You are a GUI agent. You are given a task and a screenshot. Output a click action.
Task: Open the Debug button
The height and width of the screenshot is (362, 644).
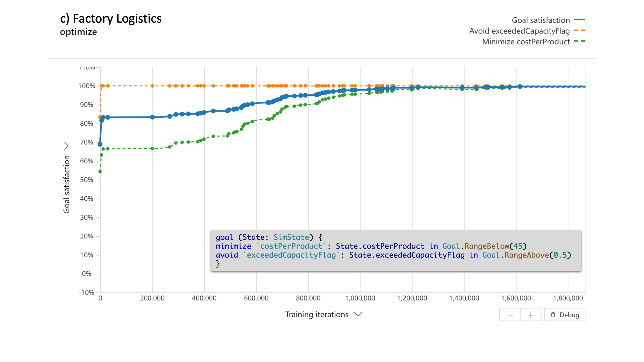[x=565, y=315]
